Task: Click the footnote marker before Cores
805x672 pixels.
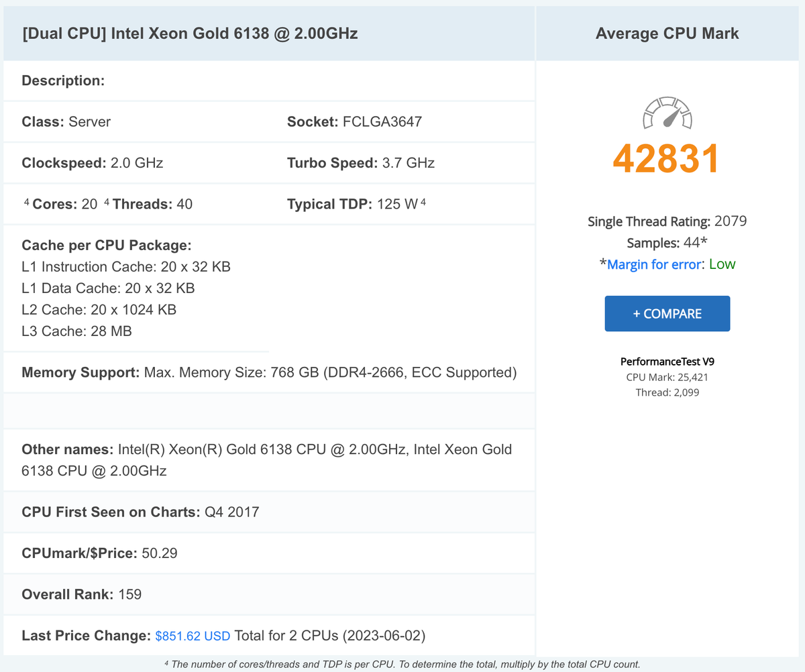Action: (26, 203)
